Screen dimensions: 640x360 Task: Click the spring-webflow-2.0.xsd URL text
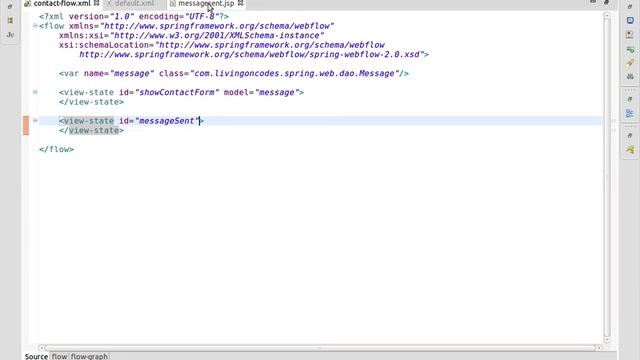point(251,54)
